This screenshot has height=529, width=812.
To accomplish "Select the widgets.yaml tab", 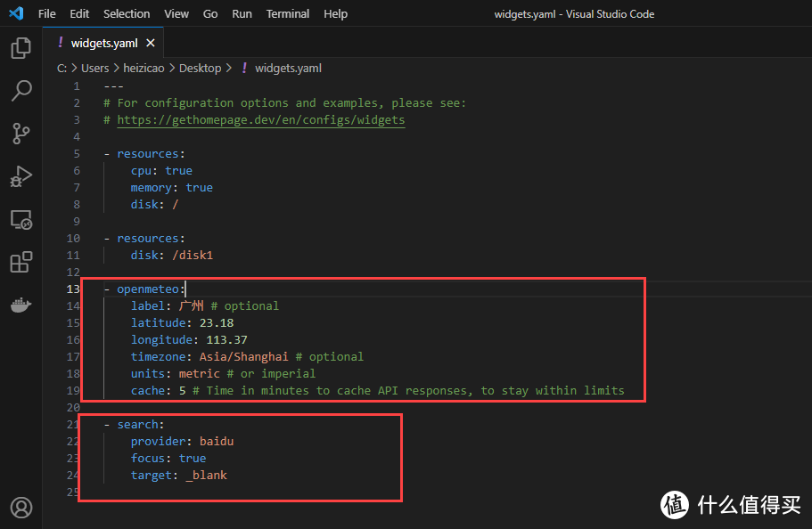I will coord(103,43).
